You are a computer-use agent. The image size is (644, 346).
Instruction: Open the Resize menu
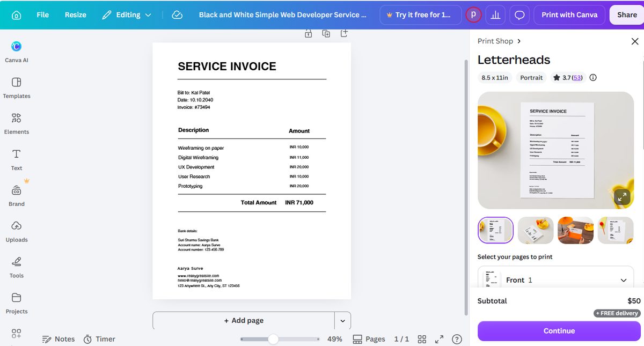tap(76, 14)
